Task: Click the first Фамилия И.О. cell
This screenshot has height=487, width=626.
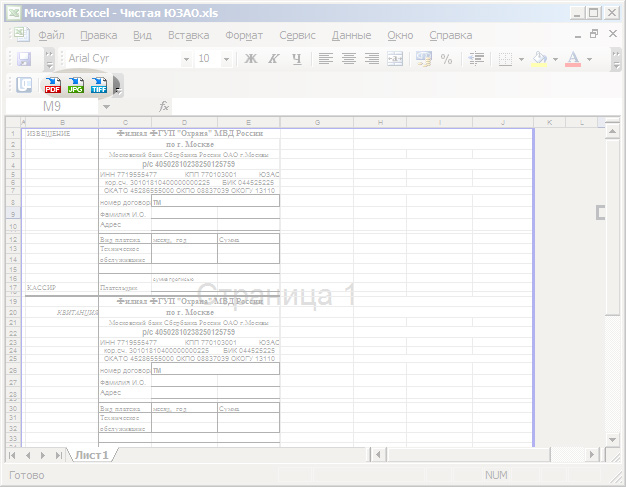Action: tap(125, 214)
